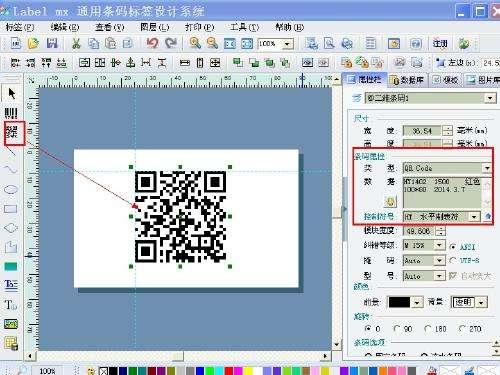This screenshot has width=500, height=375.
Task: Open the 图层(L) menu
Action: [155, 27]
